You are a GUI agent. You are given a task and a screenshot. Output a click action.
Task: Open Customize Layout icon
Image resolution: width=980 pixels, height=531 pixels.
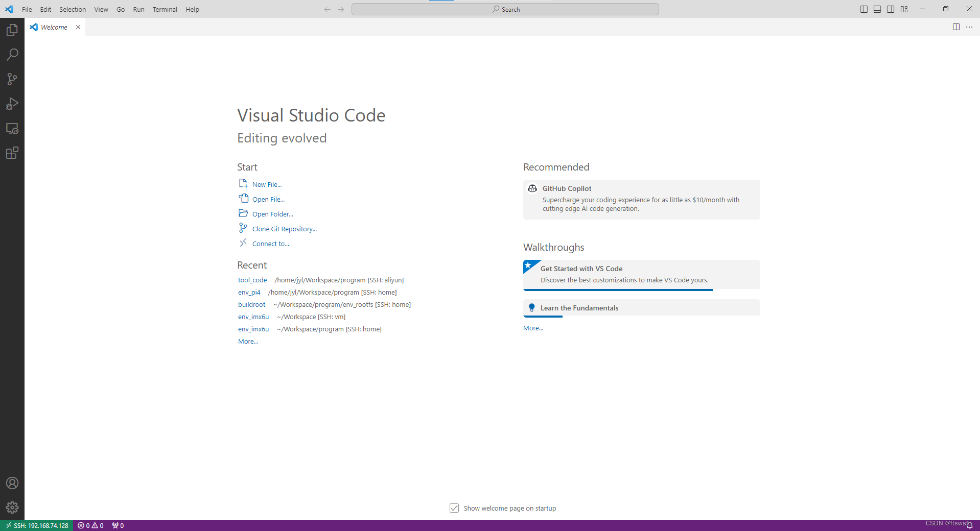pyautogui.click(x=904, y=9)
